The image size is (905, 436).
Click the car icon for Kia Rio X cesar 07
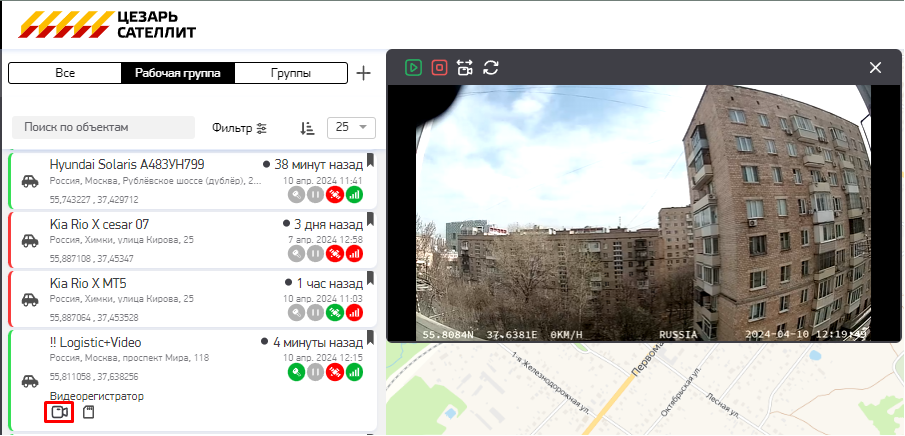30,241
